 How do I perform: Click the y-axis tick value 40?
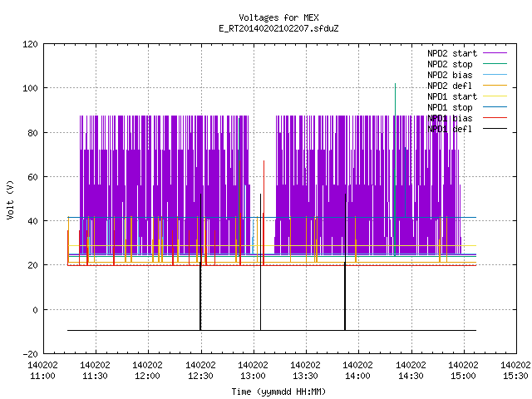tap(32, 221)
